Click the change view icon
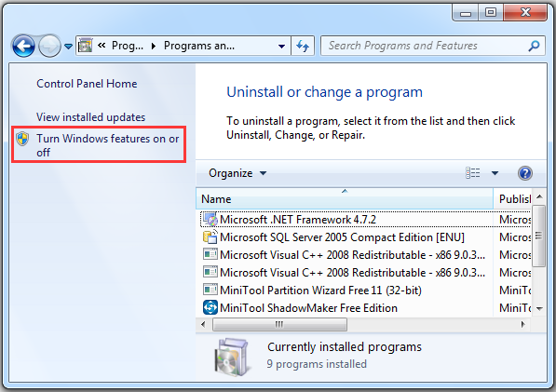 click(x=473, y=173)
